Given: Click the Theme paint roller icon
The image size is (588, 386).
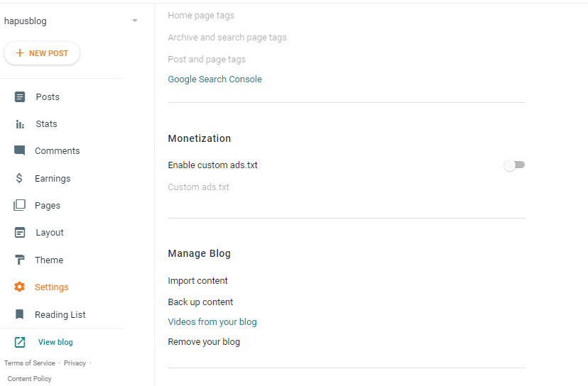Looking at the screenshot, I should pos(19,260).
